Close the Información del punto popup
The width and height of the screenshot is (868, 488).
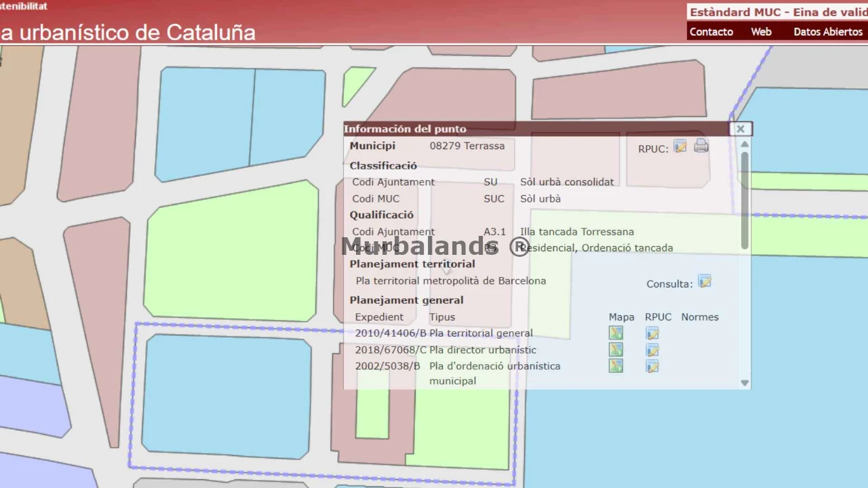(741, 129)
